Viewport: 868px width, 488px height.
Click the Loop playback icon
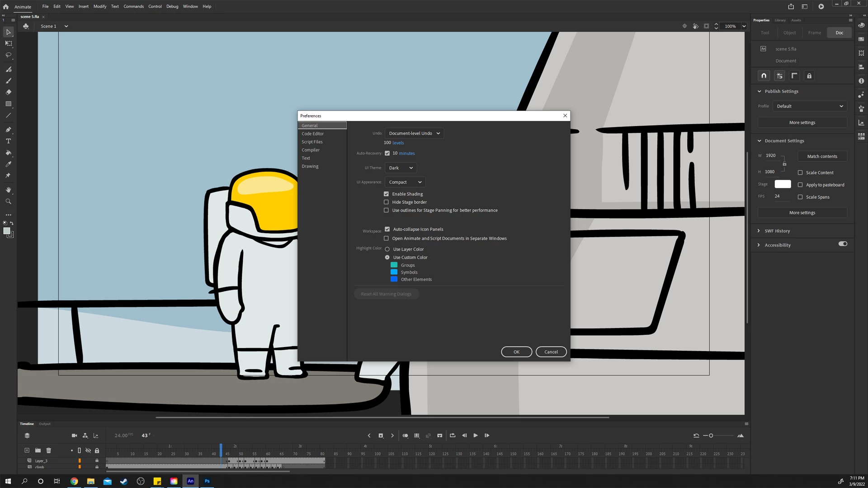453,436
